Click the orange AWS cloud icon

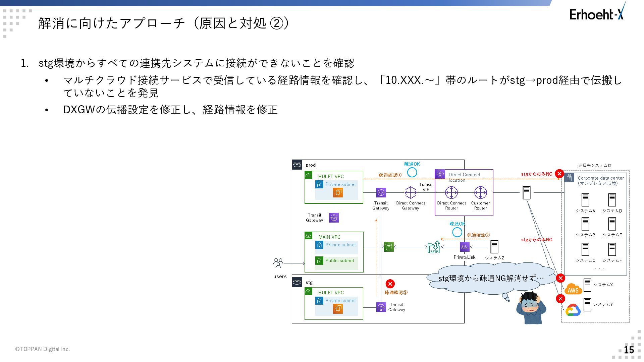click(573, 289)
